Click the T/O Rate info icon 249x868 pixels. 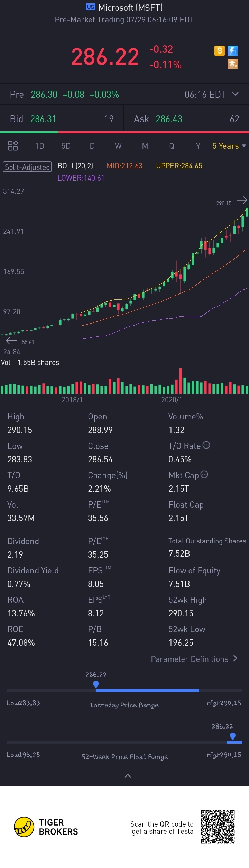(x=206, y=445)
